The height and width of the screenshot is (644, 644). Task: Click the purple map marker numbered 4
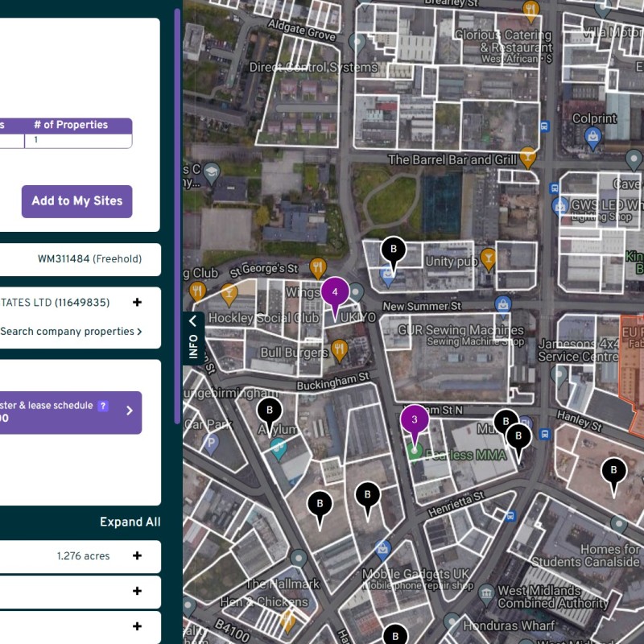(x=335, y=293)
